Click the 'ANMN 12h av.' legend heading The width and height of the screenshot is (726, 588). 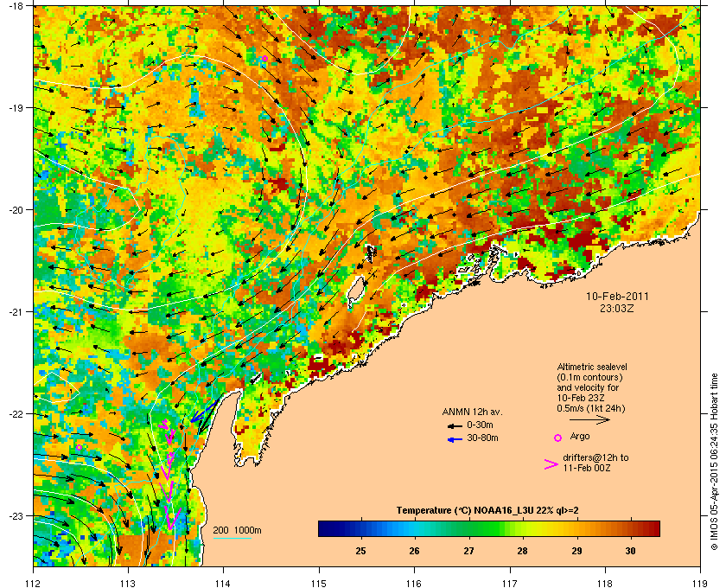tap(472, 412)
